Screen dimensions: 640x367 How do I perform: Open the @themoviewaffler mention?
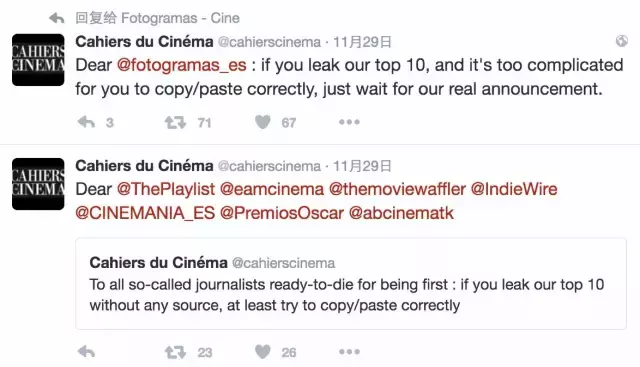(397, 189)
